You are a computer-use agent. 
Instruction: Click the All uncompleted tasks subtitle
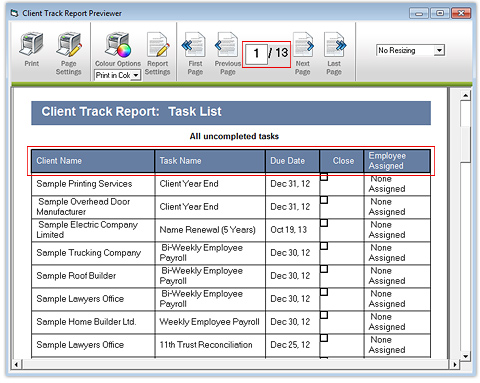(234, 136)
